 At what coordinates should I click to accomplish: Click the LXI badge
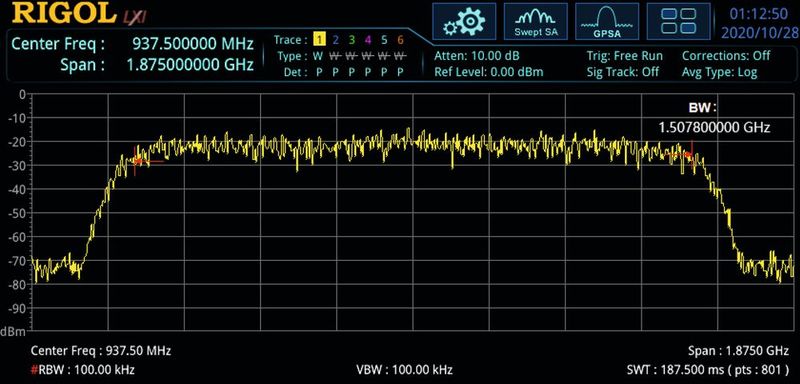[x=134, y=17]
